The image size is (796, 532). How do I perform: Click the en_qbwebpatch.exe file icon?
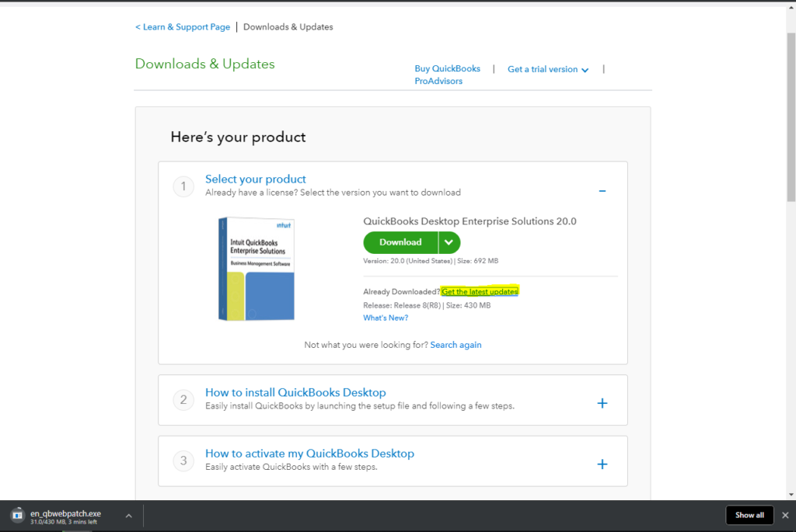[17, 515]
